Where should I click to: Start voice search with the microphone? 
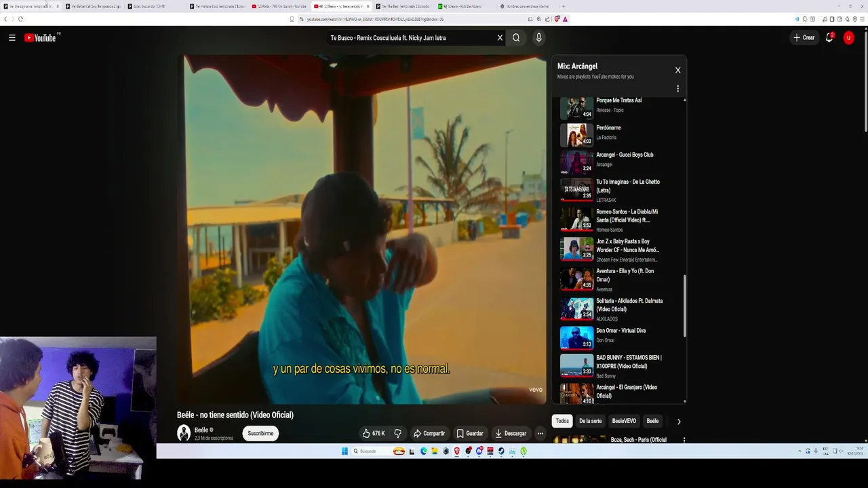[538, 38]
